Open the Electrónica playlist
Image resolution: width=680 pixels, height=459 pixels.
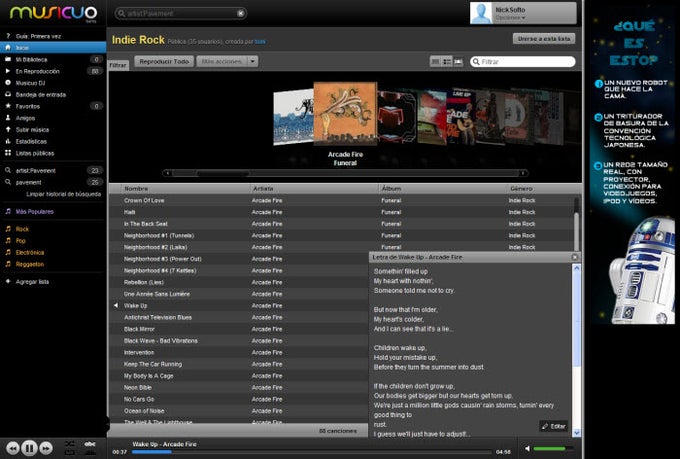click(30, 252)
